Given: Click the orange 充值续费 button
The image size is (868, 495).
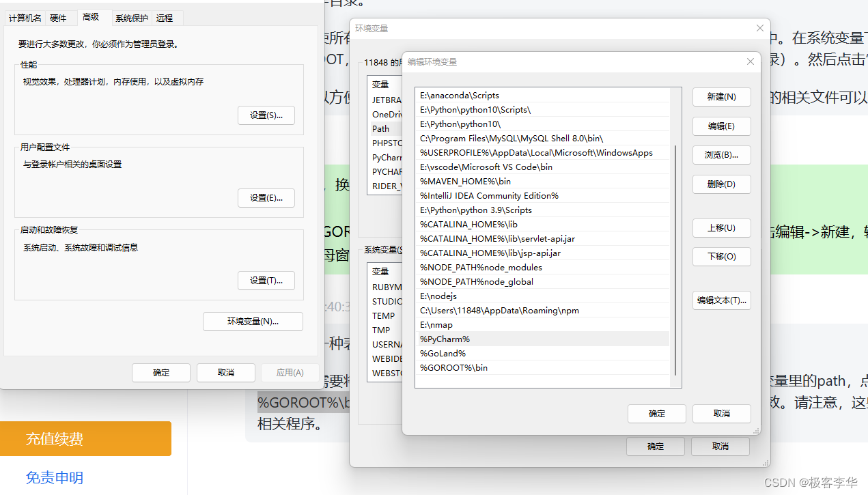Looking at the screenshot, I should click(85, 438).
